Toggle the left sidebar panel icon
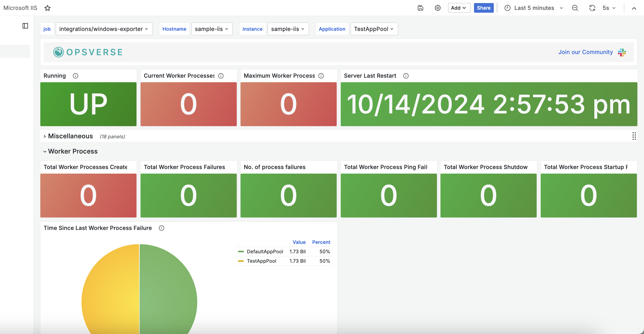The width and height of the screenshot is (644, 334). pos(25,26)
